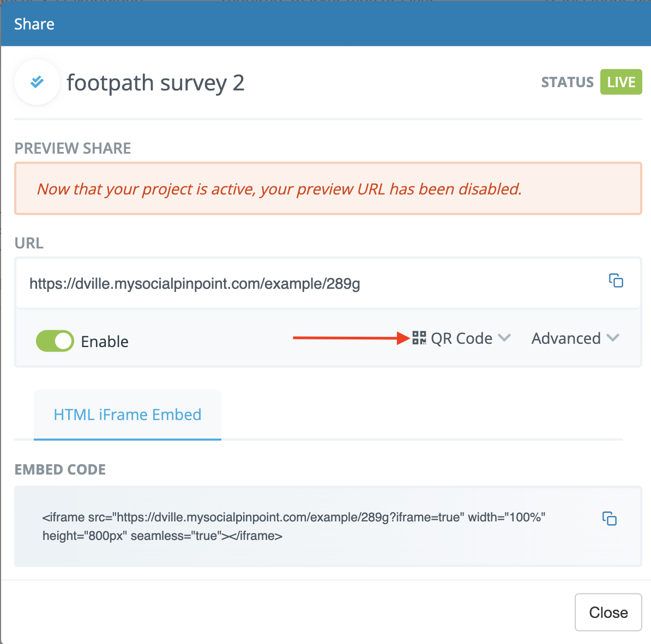Image resolution: width=651 pixels, height=644 pixels.
Task: Toggle the Enable switch off
Action: (55, 341)
